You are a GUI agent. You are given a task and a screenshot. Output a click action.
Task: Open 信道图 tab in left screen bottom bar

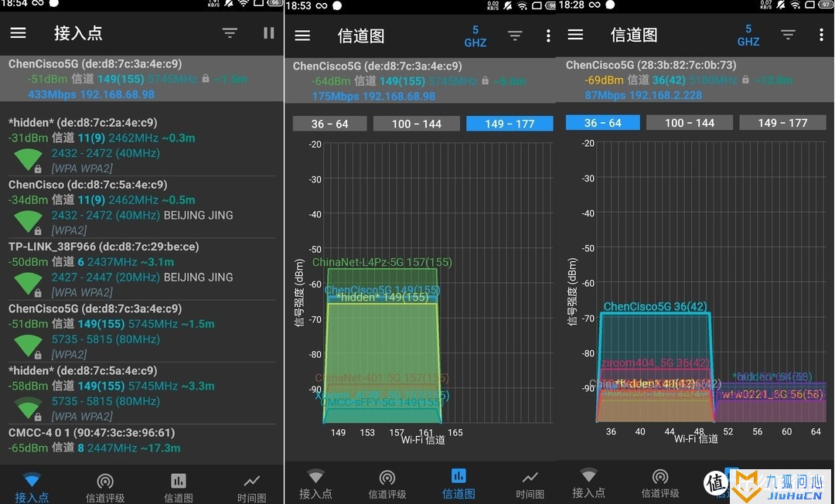179,487
